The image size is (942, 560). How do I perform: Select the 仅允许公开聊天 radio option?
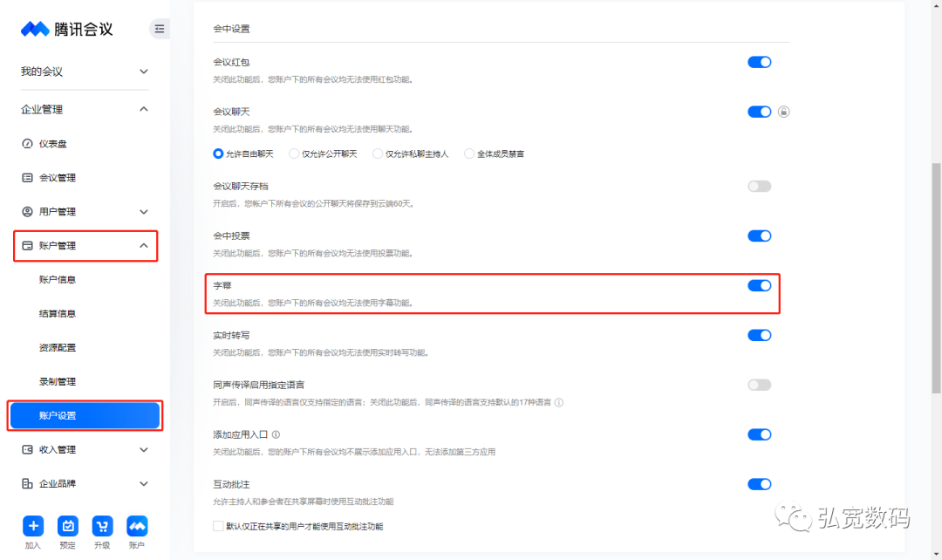click(x=294, y=154)
